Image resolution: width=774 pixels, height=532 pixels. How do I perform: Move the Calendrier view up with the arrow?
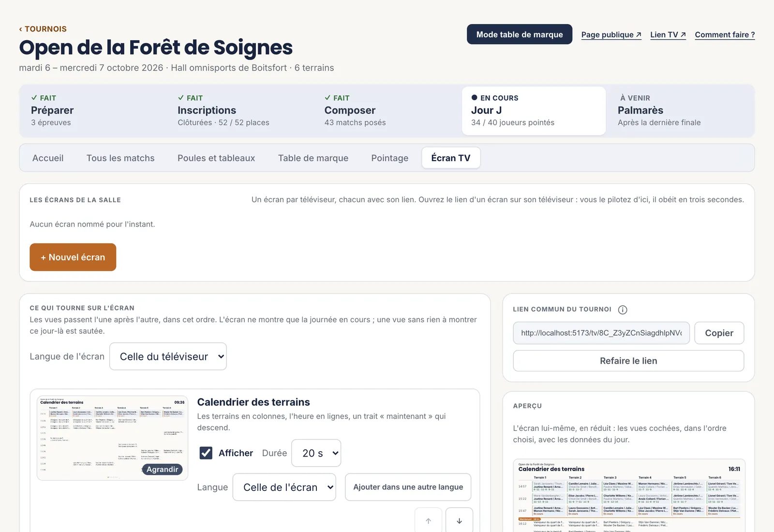tap(428, 520)
